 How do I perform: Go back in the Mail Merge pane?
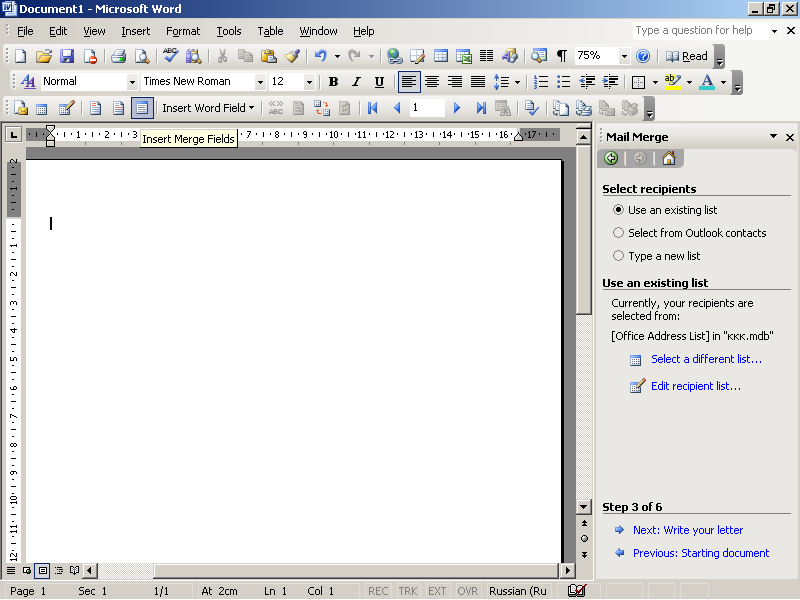(x=611, y=159)
